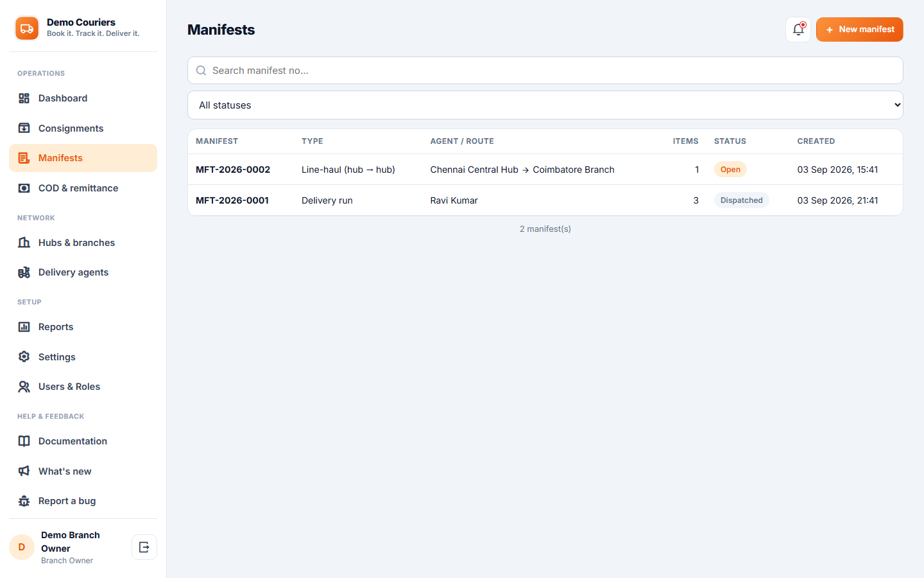
Task: Open notifications via the bell icon
Action: (798, 30)
